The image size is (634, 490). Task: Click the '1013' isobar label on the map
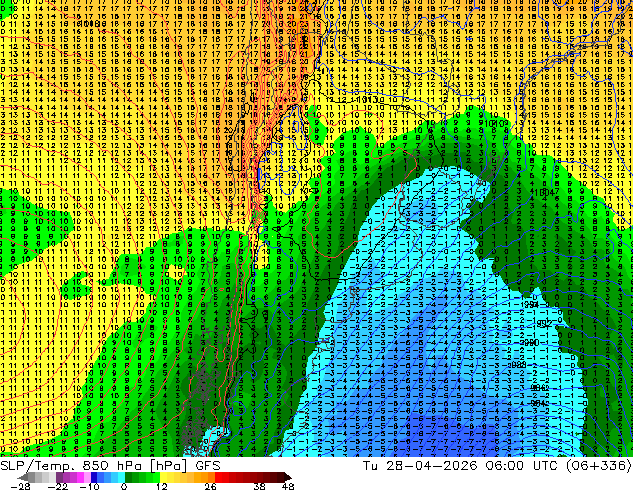[368, 99]
